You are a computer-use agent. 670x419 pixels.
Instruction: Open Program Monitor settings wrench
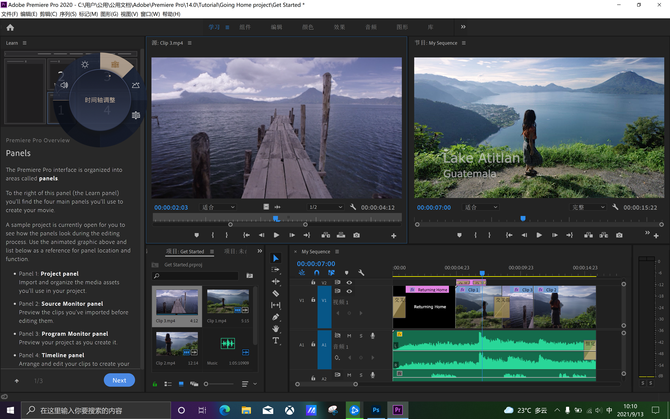[615, 207]
